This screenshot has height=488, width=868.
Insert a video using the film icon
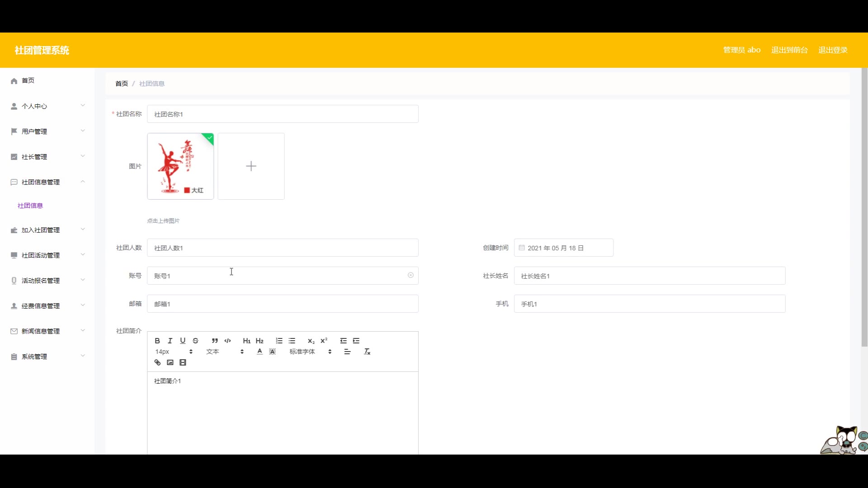[x=183, y=362]
